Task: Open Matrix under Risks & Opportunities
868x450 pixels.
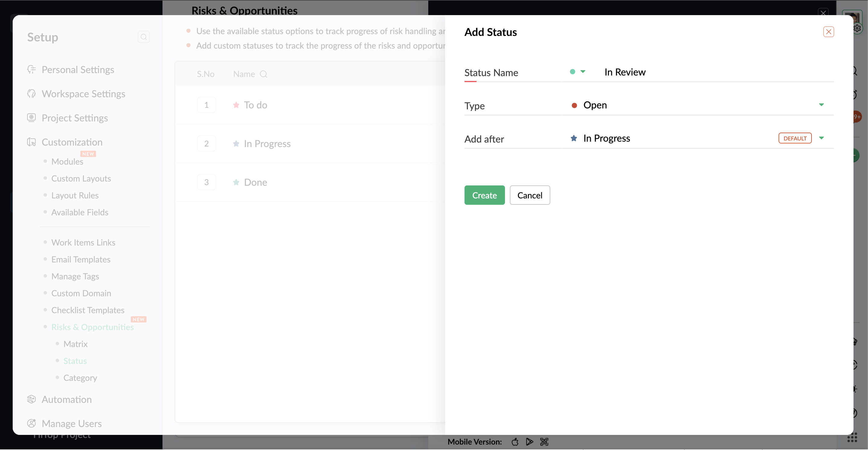Action: [x=76, y=344]
